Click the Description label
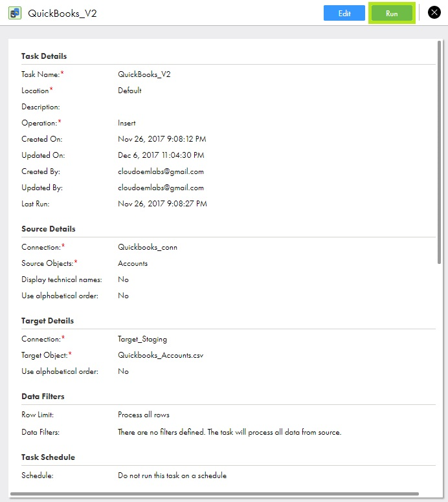This screenshot has width=448, height=502. [x=41, y=107]
